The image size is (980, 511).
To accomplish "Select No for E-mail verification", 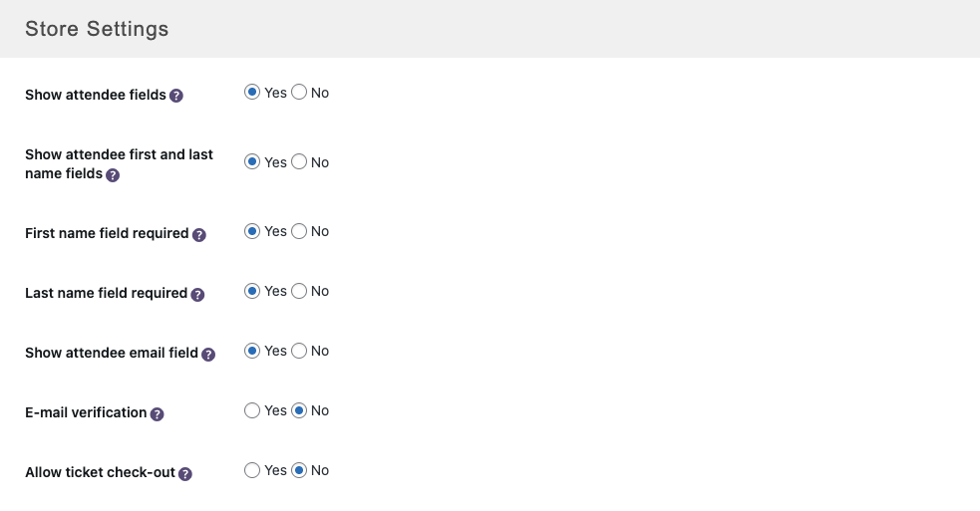I will click(x=299, y=410).
